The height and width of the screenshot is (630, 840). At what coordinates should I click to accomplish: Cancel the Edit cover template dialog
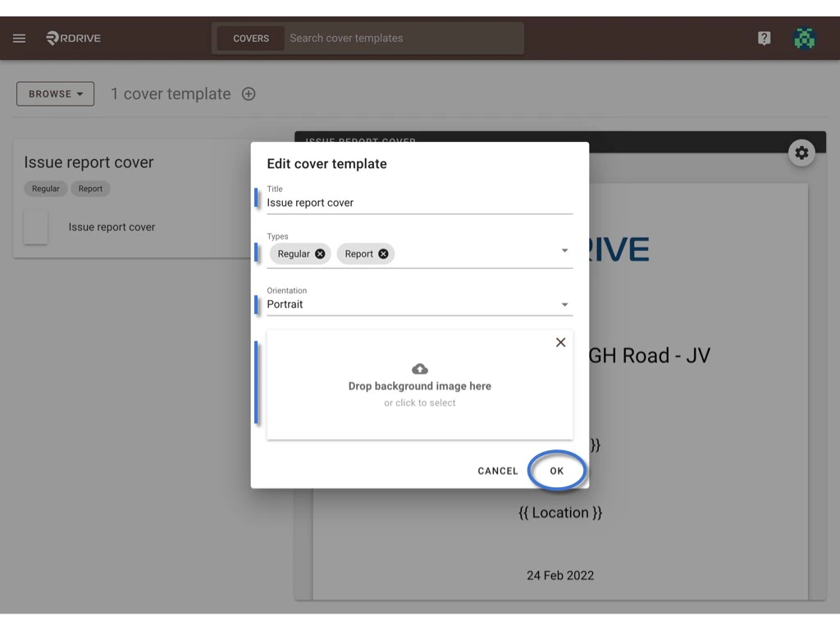pos(497,471)
